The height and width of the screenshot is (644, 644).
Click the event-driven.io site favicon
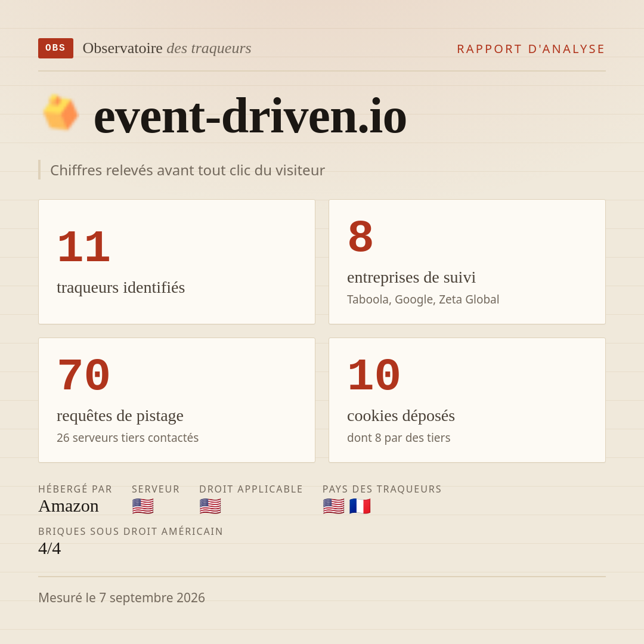[61, 113]
